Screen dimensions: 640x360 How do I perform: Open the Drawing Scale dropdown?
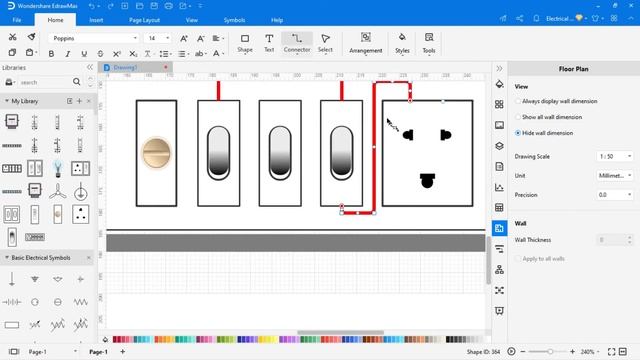pos(615,156)
